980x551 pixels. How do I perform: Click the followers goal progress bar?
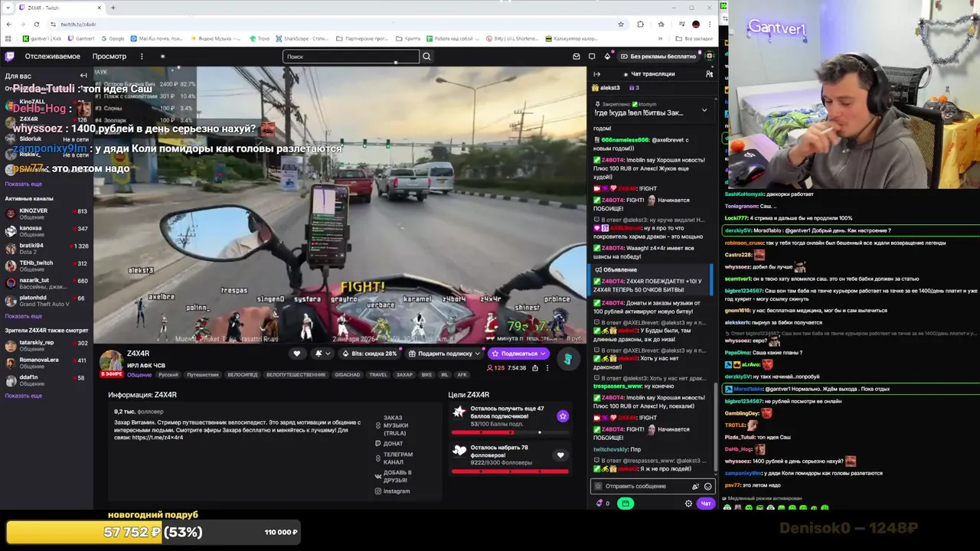click(509, 471)
